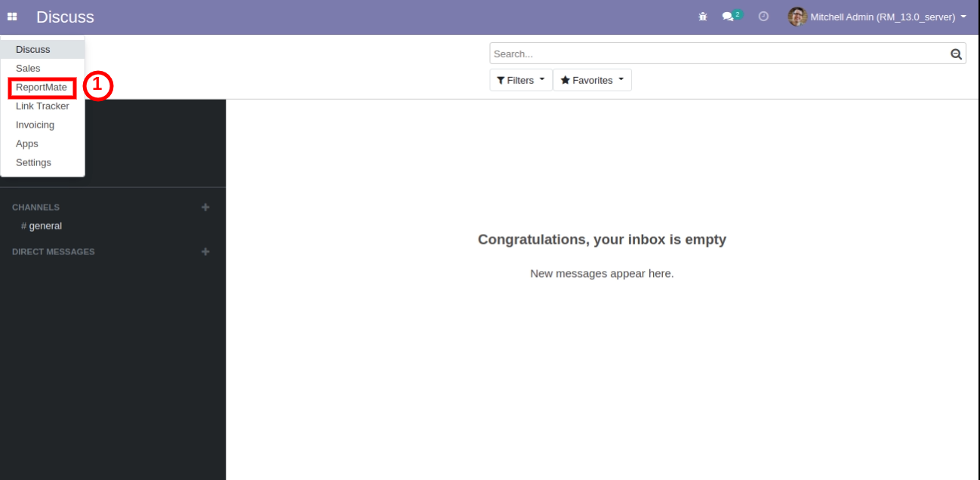Open the debug bug icon menu
980x480 pixels.
pyautogui.click(x=703, y=17)
